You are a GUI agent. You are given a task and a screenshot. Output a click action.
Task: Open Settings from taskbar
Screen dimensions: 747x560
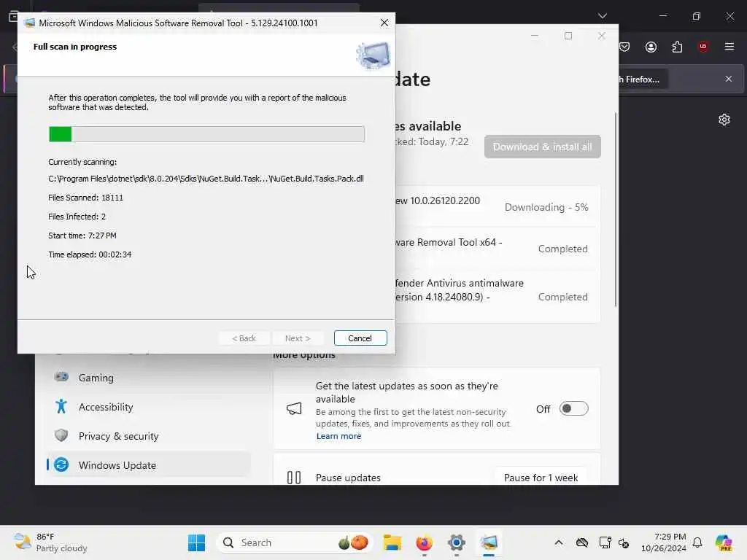[456, 542]
